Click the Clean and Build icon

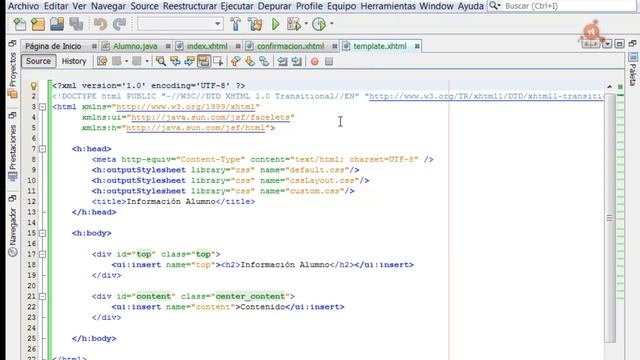(255, 24)
